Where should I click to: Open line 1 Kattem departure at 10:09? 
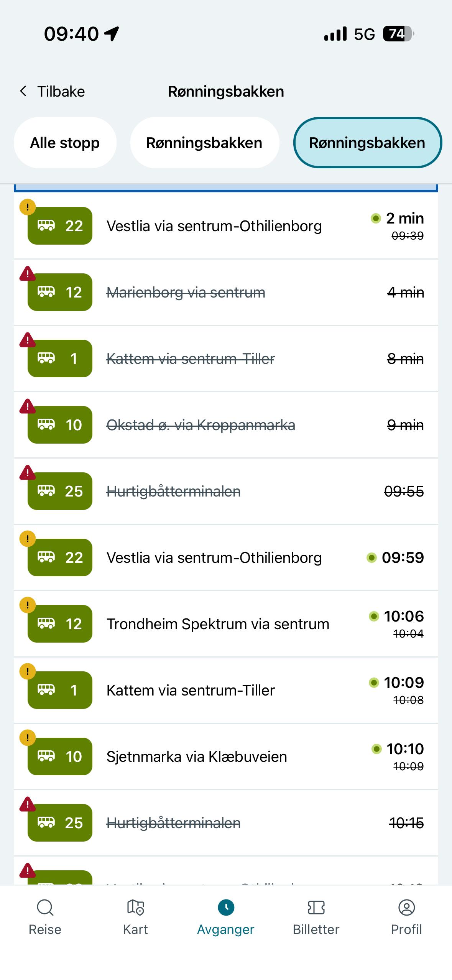click(226, 690)
